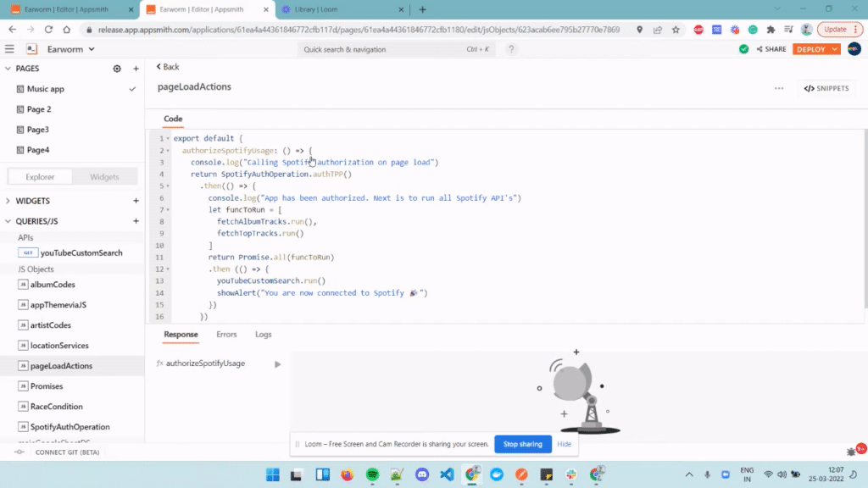Viewport: 868px width, 488px height.
Task: Click the green saved status check icon
Action: [743, 49]
